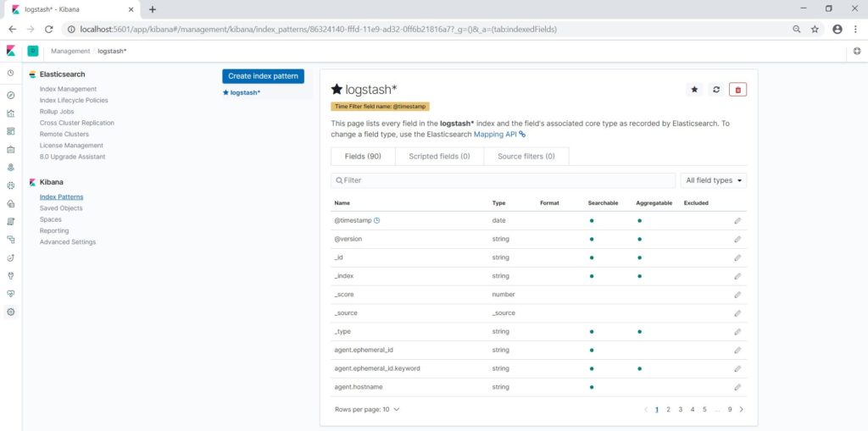Open Discover via the compass sidebar icon
This screenshot has height=431, width=868.
[10, 94]
